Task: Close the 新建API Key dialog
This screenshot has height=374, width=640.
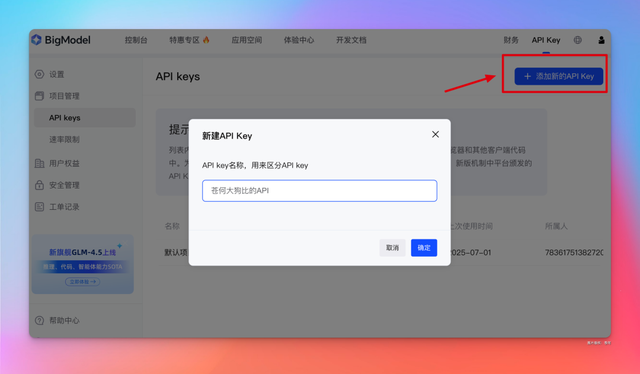Action: (x=436, y=134)
